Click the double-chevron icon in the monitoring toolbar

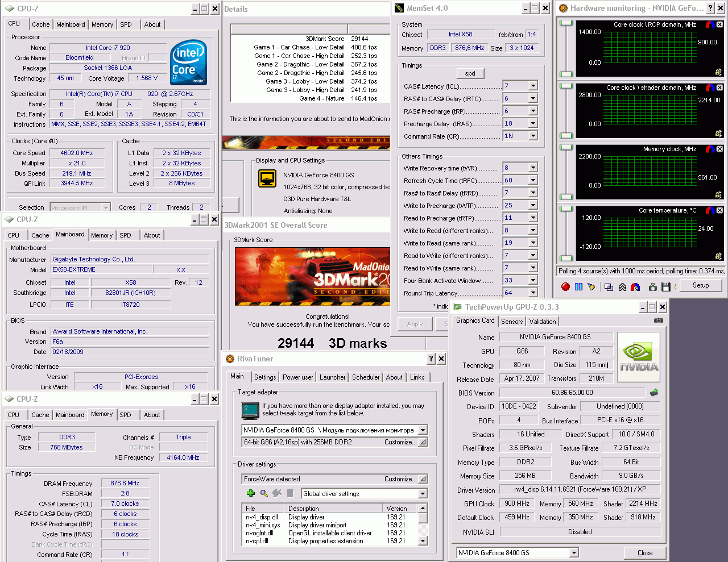coord(622,287)
